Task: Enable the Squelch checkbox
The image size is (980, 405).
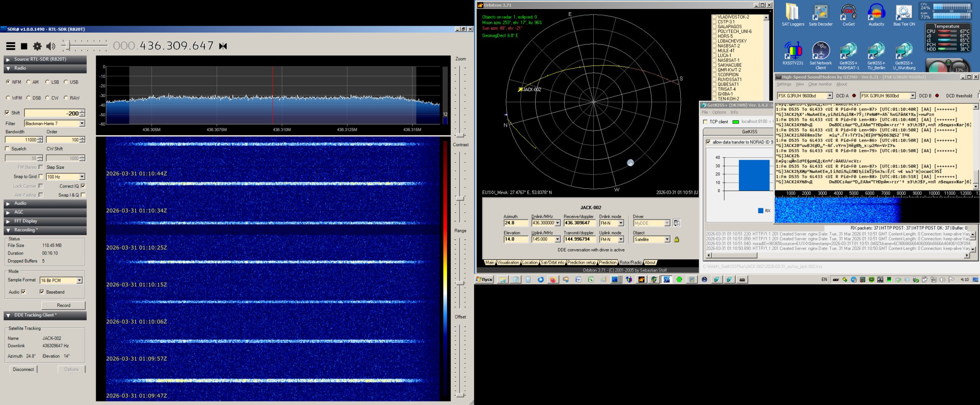Action: pyautogui.click(x=7, y=149)
